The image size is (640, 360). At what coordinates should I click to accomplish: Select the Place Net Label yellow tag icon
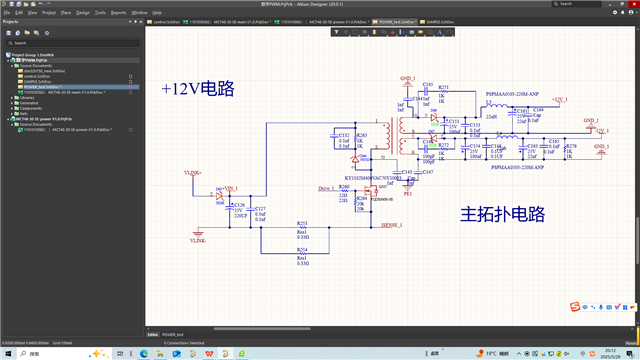[421, 32]
